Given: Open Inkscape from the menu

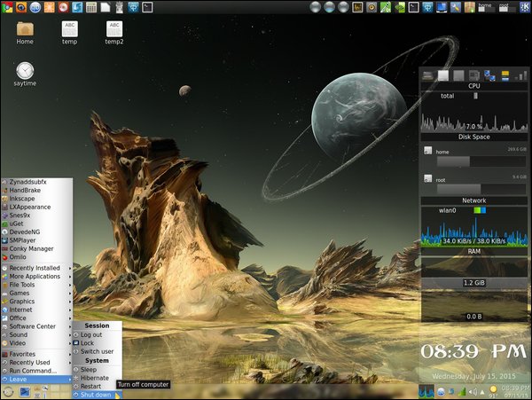Looking at the screenshot, I should [36, 199].
